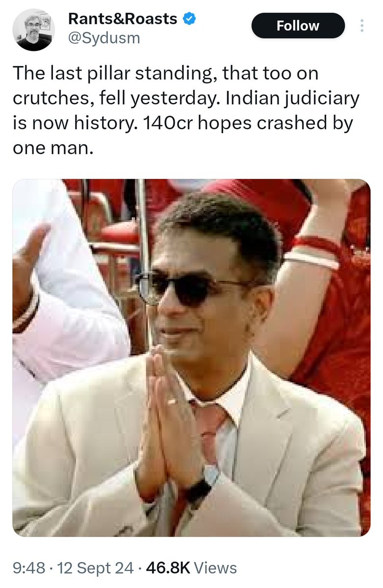Open the @Sydusm handle link
The width and height of the screenshot is (383, 588).
(x=103, y=38)
